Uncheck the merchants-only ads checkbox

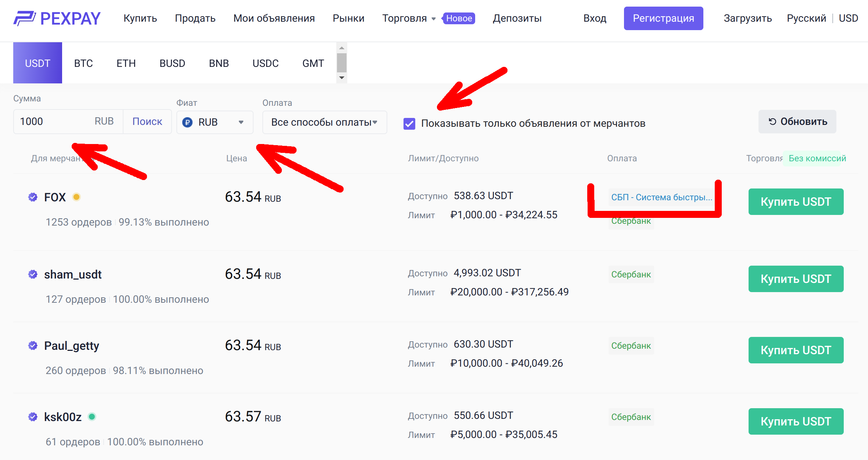(x=409, y=124)
